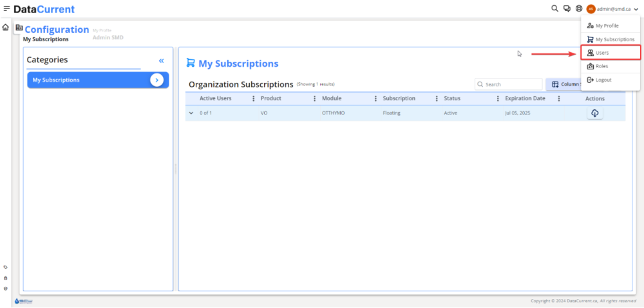Expand the OTTHYMO subscription row chevron
Image resolution: width=644 pixels, height=308 pixels.
point(191,113)
